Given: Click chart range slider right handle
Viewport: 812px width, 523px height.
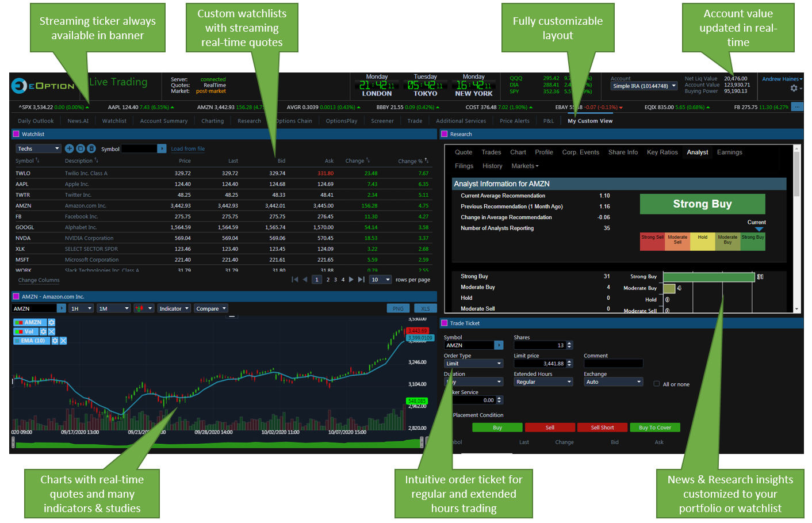Looking at the screenshot, I should pyautogui.click(x=422, y=442).
